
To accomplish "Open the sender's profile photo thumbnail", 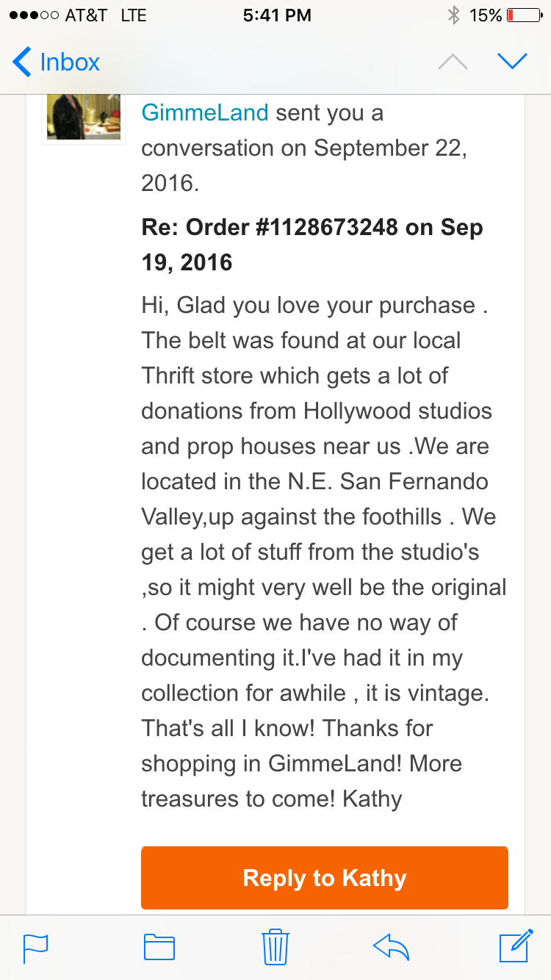I will pyautogui.click(x=84, y=116).
